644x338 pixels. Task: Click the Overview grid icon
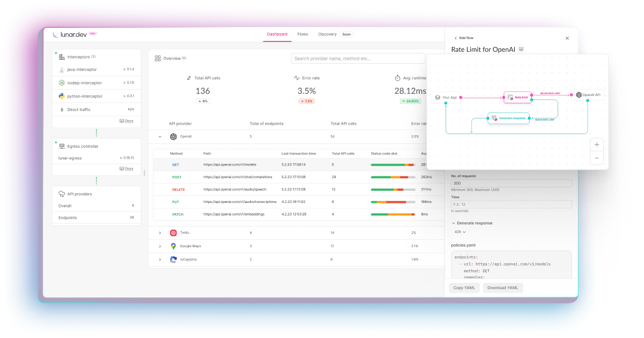pyautogui.click(x=158, y=59)
